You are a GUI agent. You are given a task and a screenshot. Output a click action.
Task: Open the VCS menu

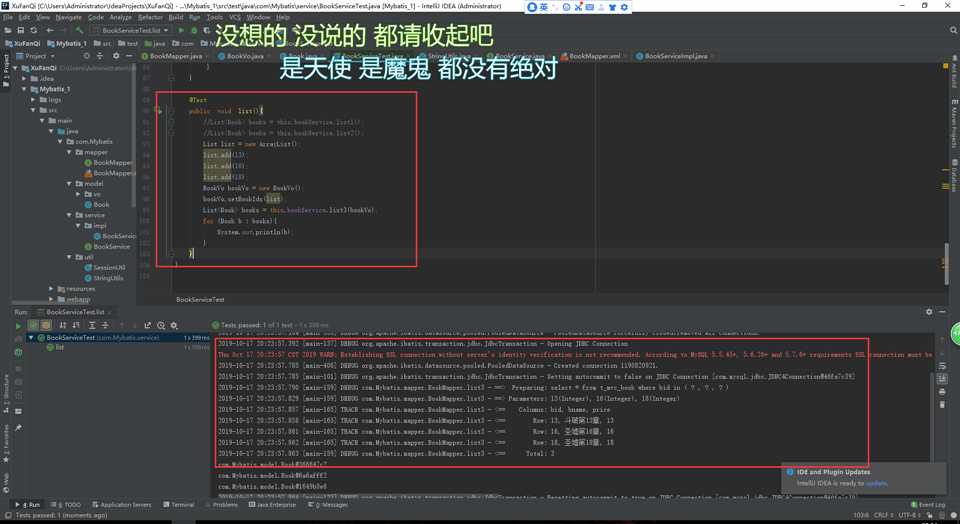point(234,17)
